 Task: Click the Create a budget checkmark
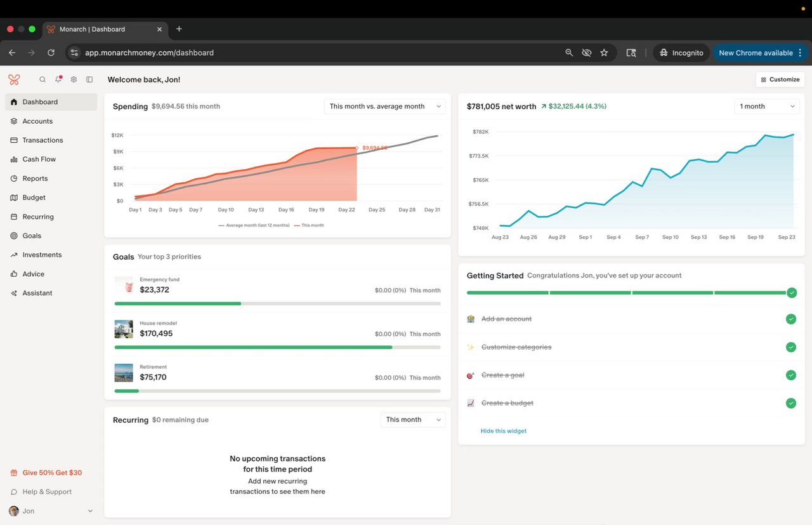coord(790,403)
